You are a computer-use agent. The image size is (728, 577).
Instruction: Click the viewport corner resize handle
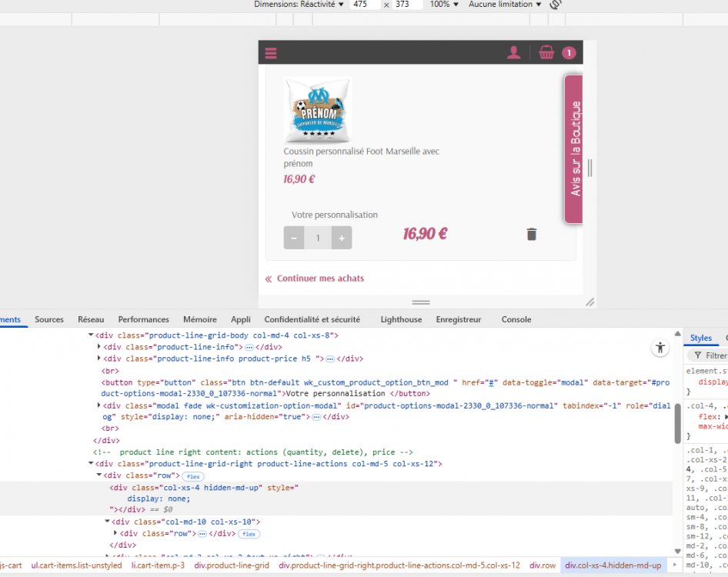(x=589, y=302)
